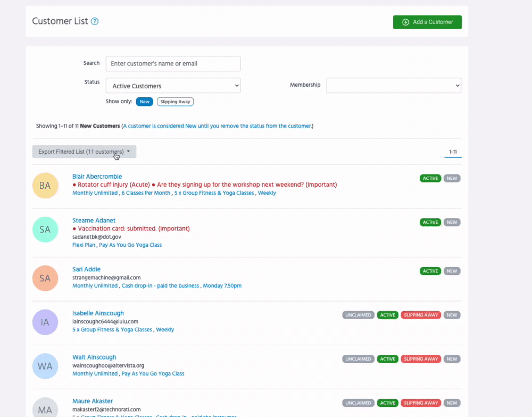The image size is (532, 417).
Task: Click Walt Ainscough's Slipping Away badge
Action: [420, 359]
